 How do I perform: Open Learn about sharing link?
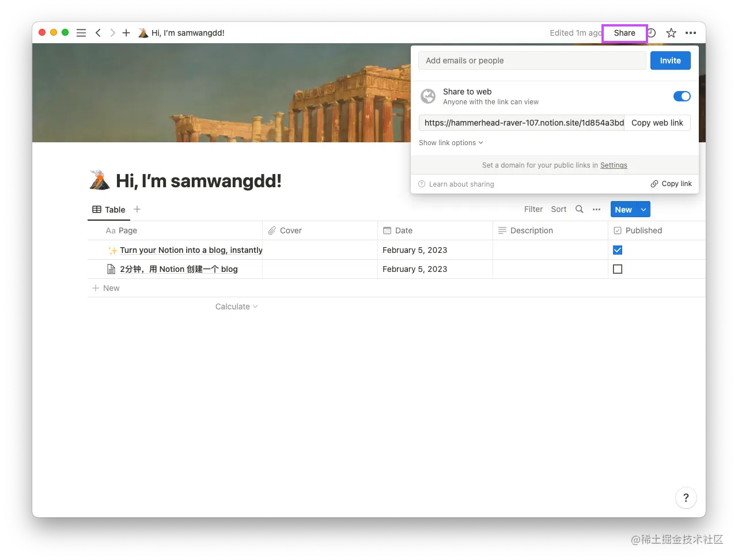click(456, 184)
